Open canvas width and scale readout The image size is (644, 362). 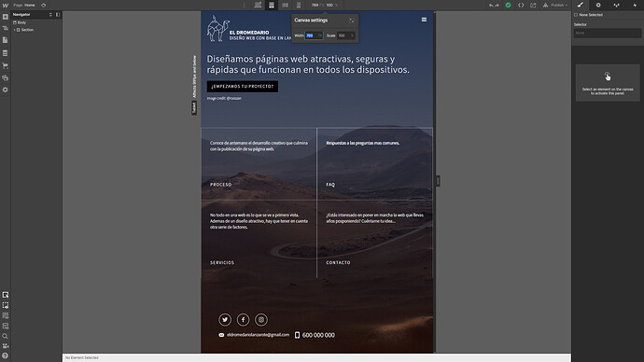click(x=324, y=5)
